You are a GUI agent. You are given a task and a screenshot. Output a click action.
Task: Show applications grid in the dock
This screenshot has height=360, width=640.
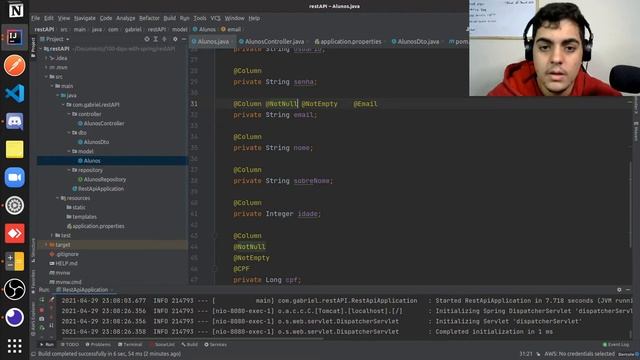click(x=14, y=346)
